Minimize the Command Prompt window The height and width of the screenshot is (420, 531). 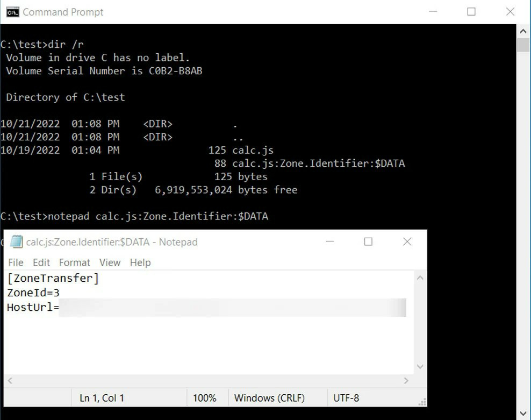click(x=433, y=12)
